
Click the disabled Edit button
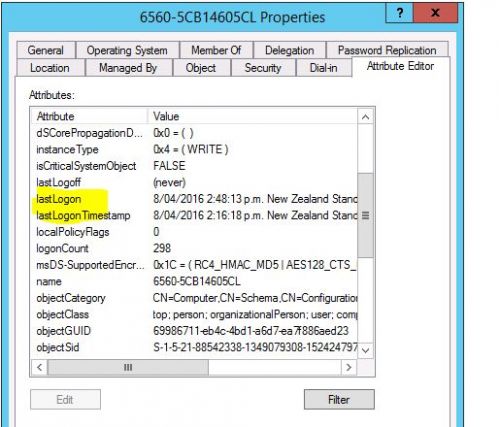[x=65, y=399]
